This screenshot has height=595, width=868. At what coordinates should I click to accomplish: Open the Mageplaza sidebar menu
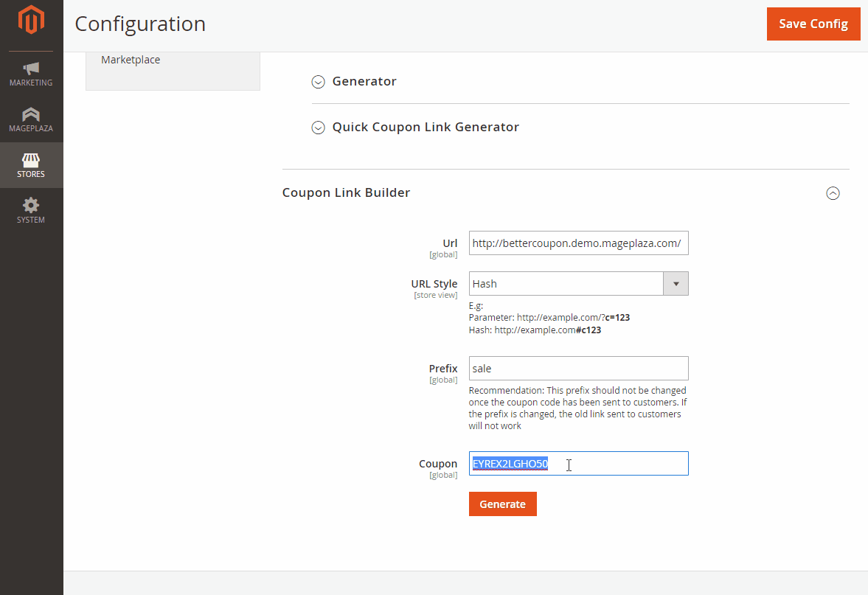point(31,119)
